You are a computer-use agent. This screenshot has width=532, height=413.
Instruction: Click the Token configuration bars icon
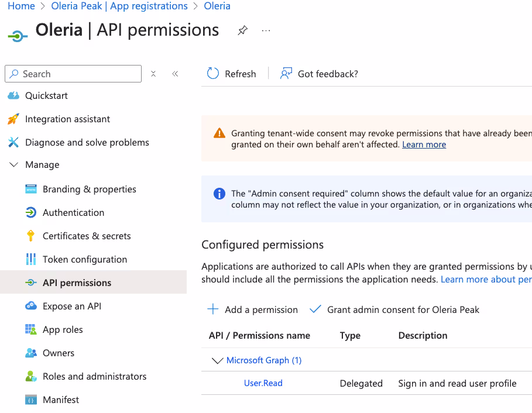[x=31, y=259]
